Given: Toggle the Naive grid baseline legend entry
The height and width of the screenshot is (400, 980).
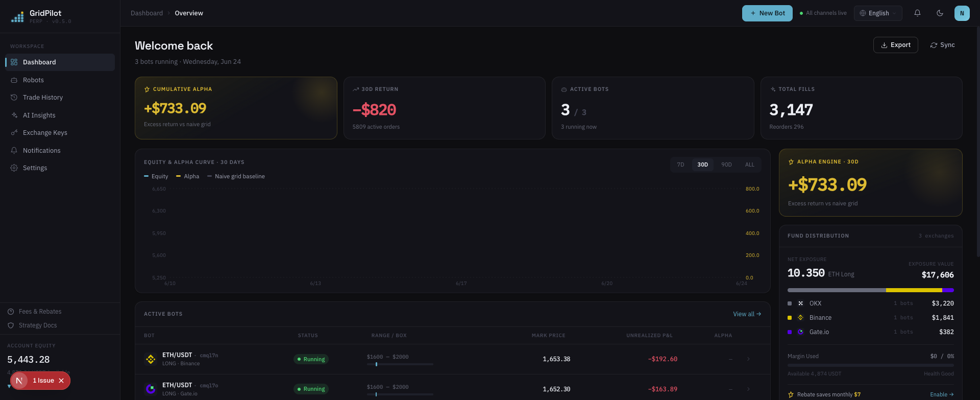Looking at the screenshot, I should pyautogui.click(x=236, y=176).
